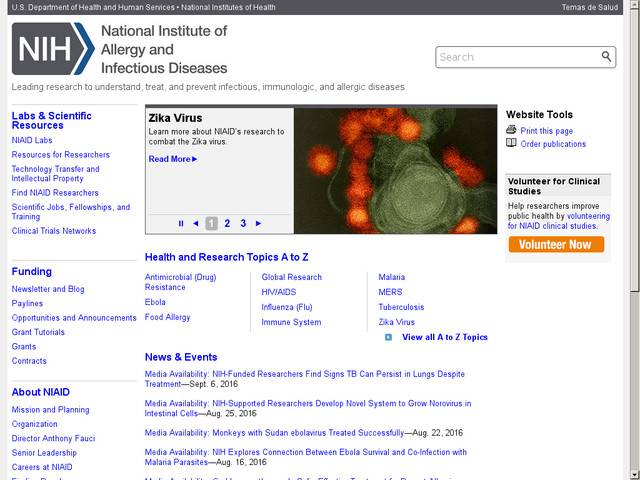This screenshot has height=480, width=640.
Task: Open Funding section heading
Action: 31,271
